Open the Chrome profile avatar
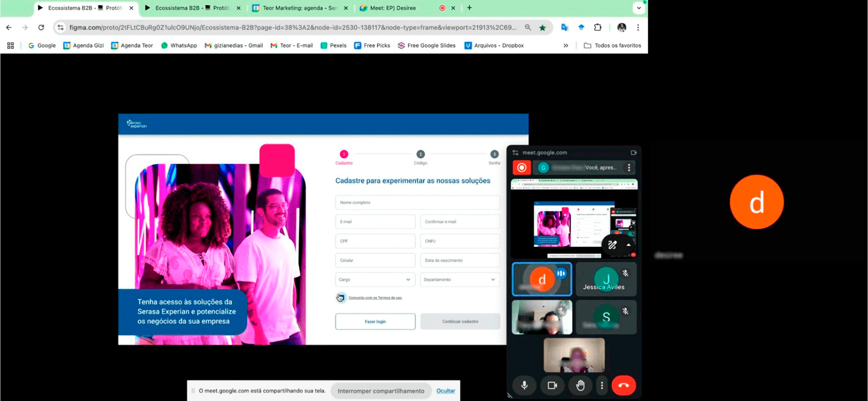The image size is (868, 401). click(x=621, y=27)
